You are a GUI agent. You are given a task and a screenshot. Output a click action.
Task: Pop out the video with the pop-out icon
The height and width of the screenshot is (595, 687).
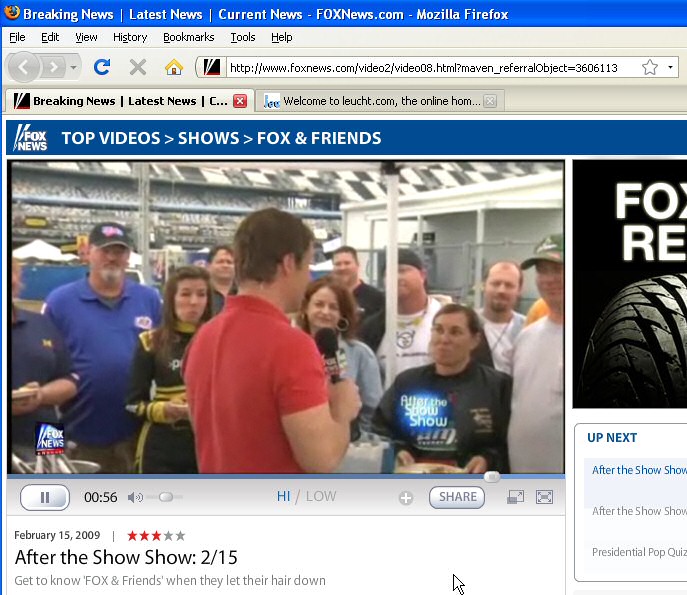point(515,497)
